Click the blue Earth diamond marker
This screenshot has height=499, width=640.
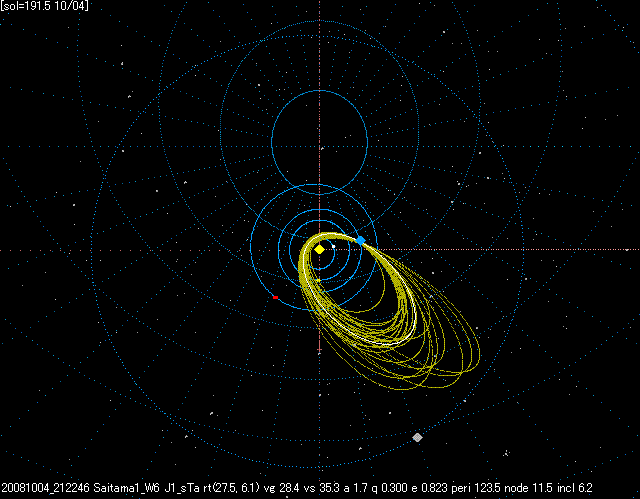click(360, 240)
